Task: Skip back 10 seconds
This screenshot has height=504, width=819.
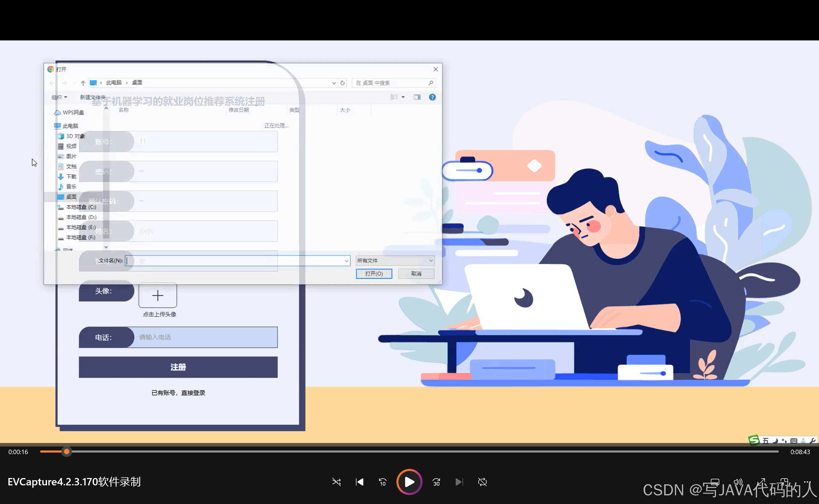Action: 382,482
